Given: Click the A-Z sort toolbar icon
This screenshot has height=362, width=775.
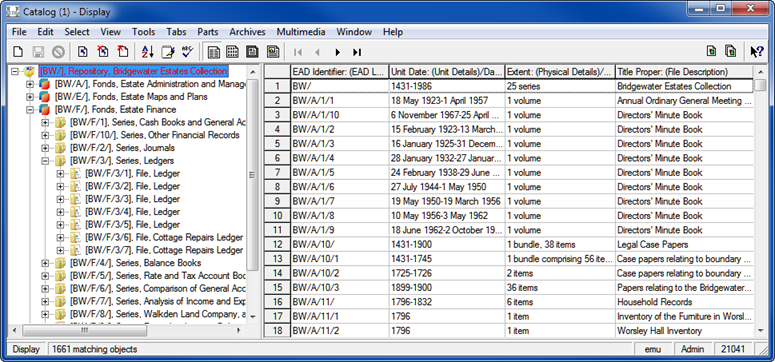Looking at the screenshot, I should click(x=147, y=51).
